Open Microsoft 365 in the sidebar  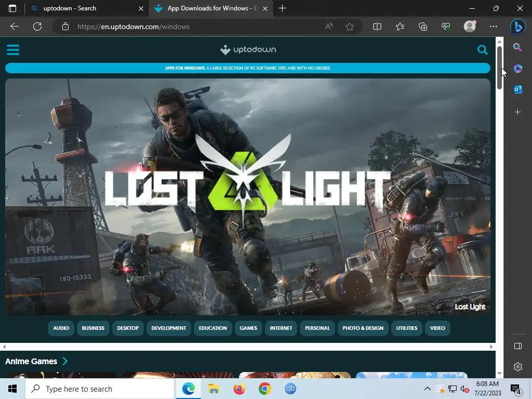[x=517, y=69]
